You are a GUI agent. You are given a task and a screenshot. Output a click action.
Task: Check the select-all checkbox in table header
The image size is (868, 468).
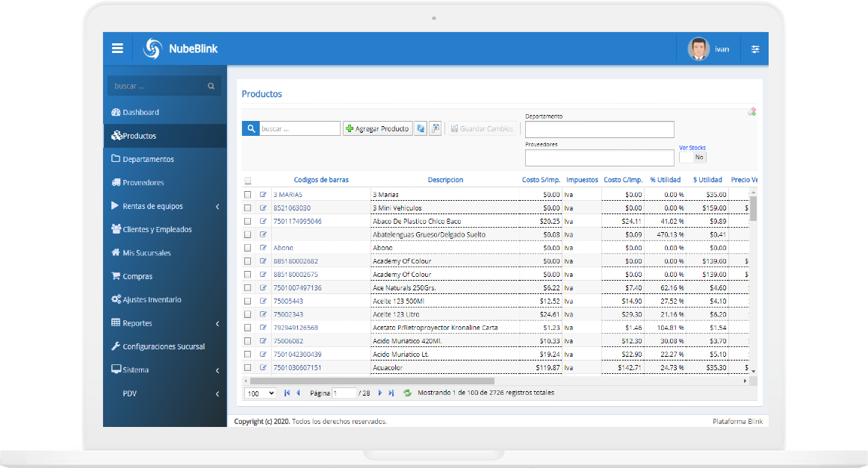click(x=248, y=181)
